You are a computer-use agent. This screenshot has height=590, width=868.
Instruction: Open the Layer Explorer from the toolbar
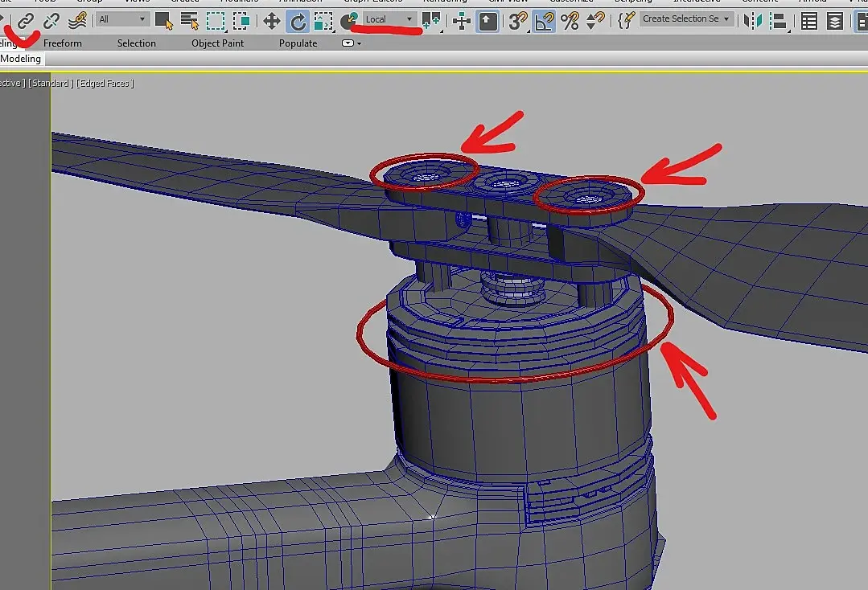pyautogui.click(x=835, y=21)
